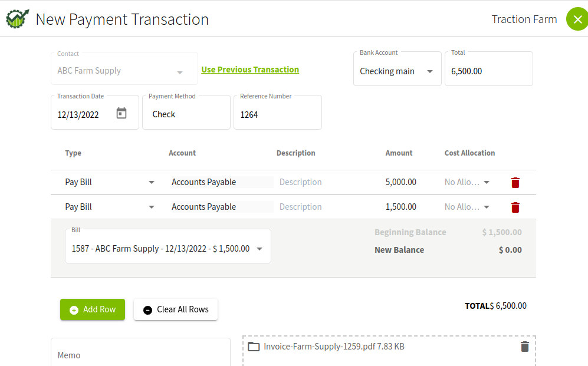Click the Reference Number field showing 1264
588x366 pixels.
click(278, 113)
